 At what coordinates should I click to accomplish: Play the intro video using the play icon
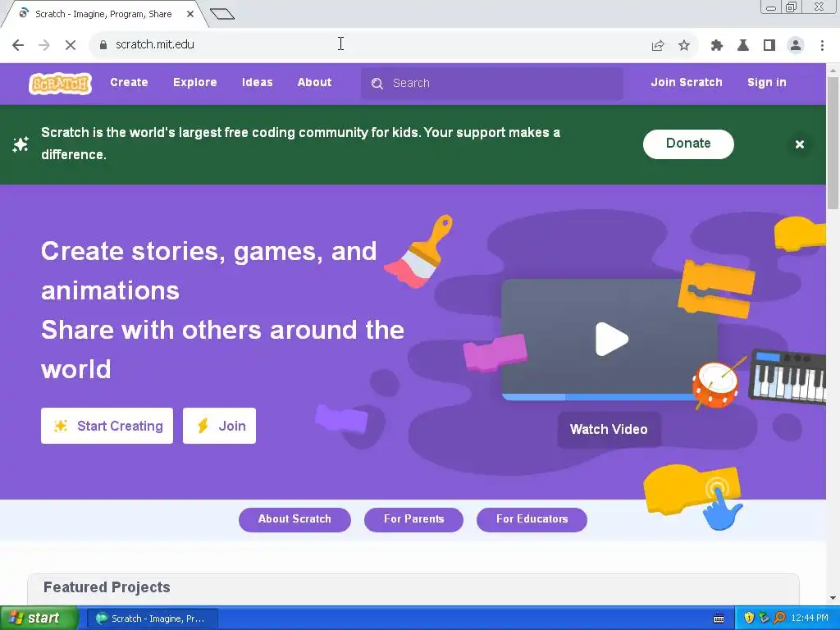tap(611, 339)
